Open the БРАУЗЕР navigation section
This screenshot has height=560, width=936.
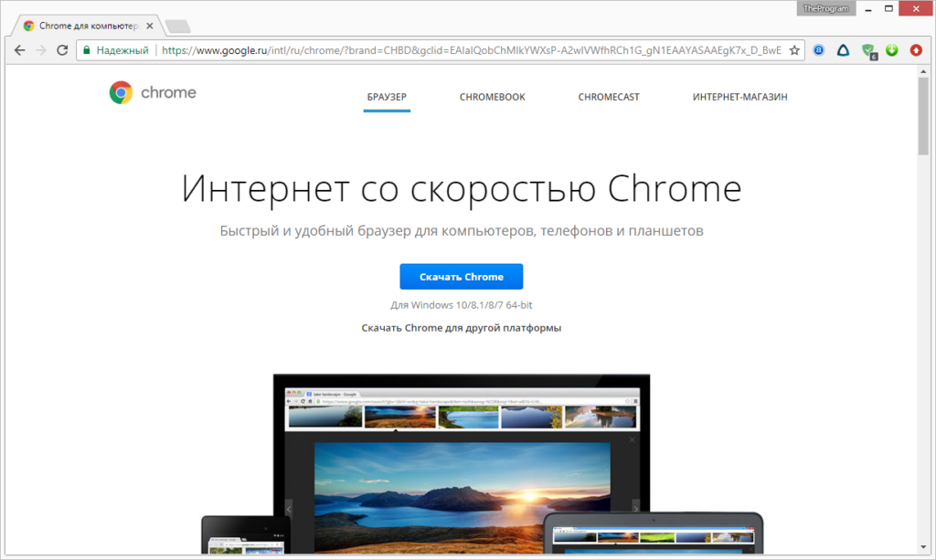pyautogui.click(x=387, y=97)
